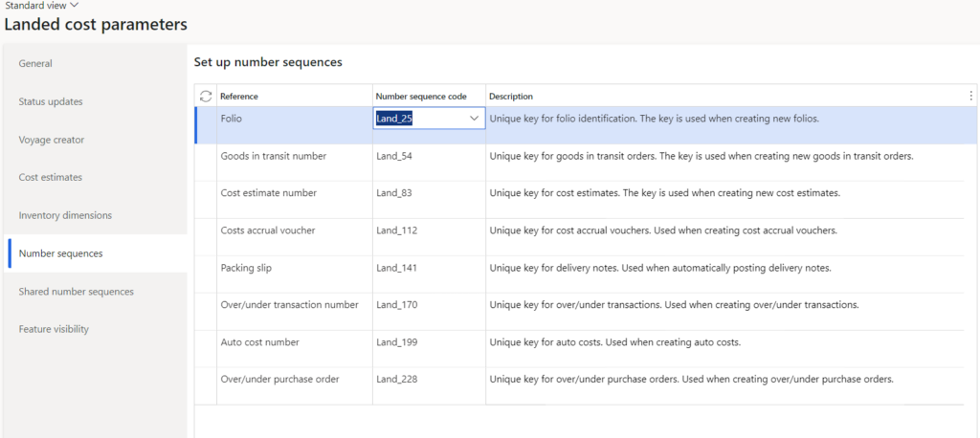
Task: Open the General tab
Action: (x=35, y=64)
